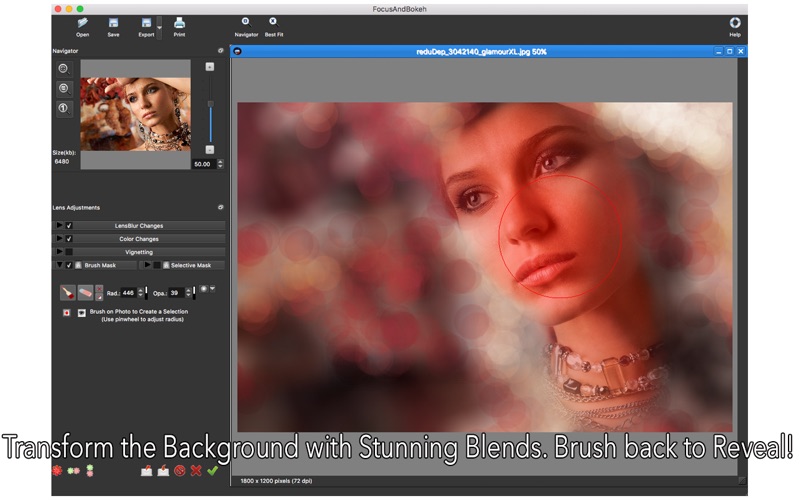Click the lock icon beside Selective Mask

pos(166,265)
